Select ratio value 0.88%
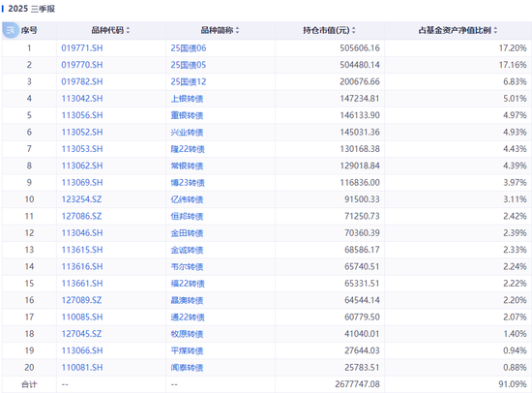 (x=515, y=368)
